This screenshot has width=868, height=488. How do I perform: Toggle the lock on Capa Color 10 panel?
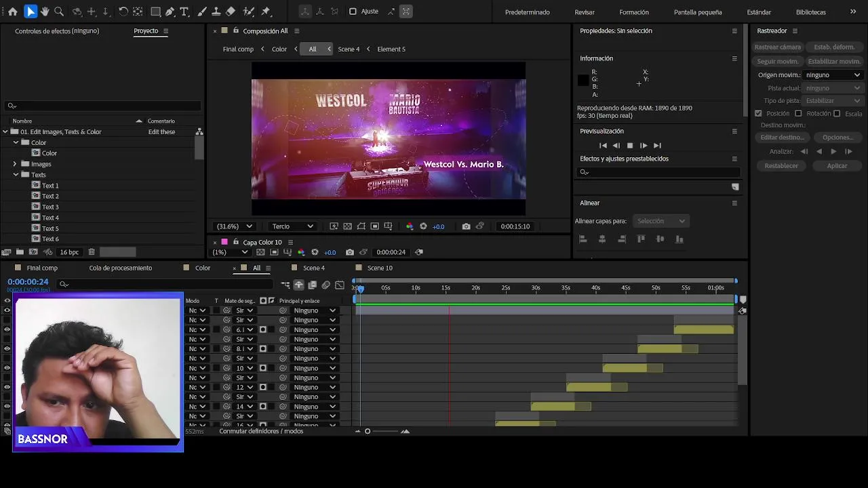(236, 242)
